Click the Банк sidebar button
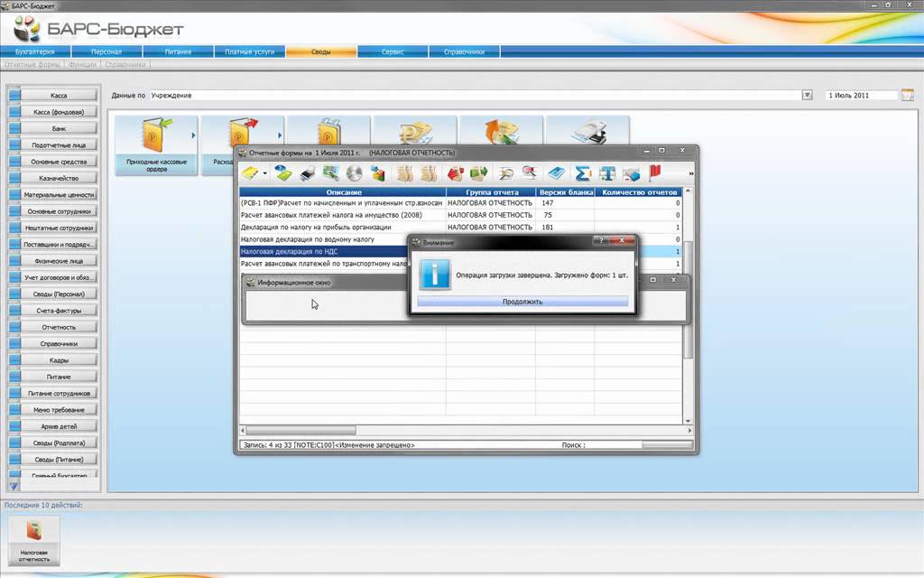924x578 pixels. [53, 128]
